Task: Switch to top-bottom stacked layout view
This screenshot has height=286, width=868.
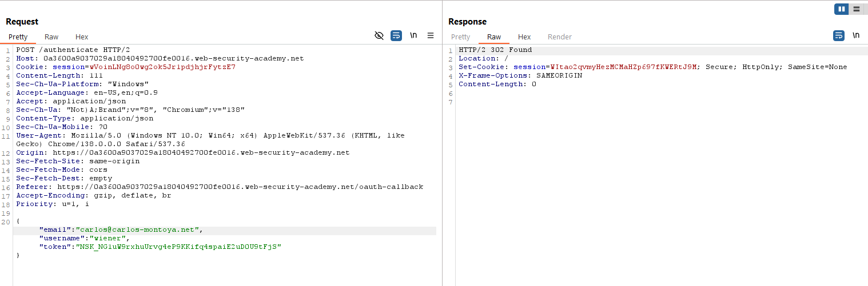Action: [856, 9]
